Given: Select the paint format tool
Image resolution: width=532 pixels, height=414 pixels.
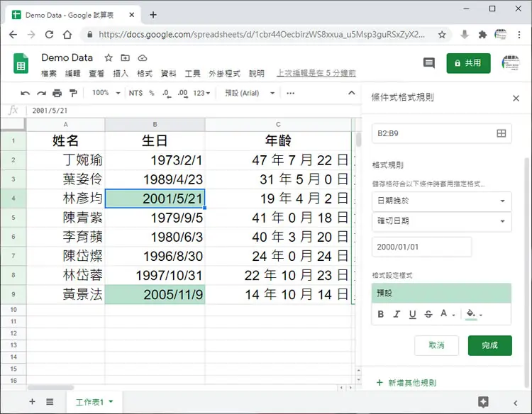Looking at the screenshot, I should tap(73, 94).
